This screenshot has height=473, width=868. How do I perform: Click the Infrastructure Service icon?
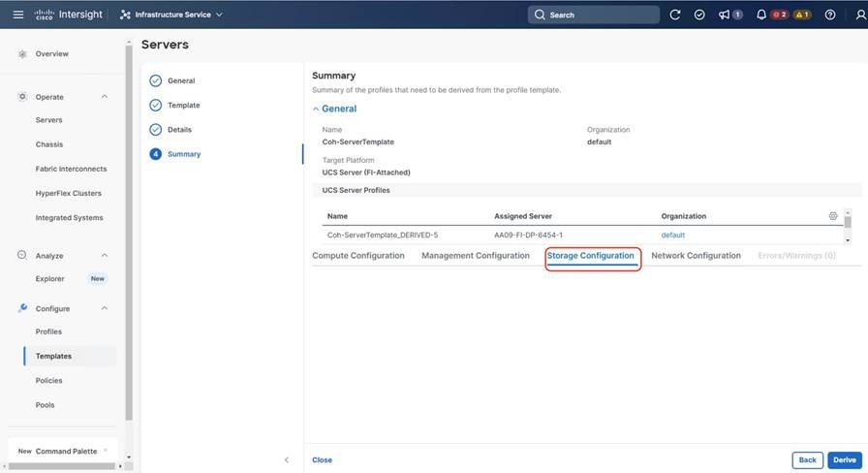(x=125, y=15)
